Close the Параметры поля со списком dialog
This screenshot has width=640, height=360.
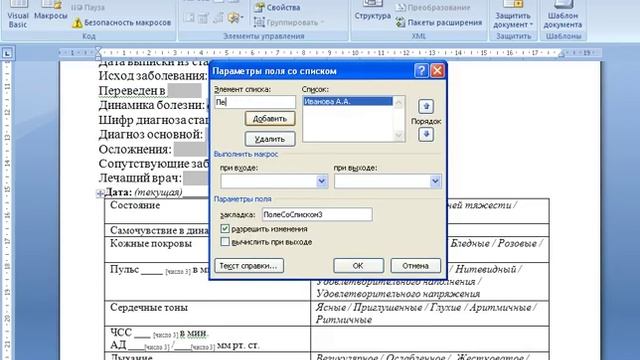pos(438,71)
